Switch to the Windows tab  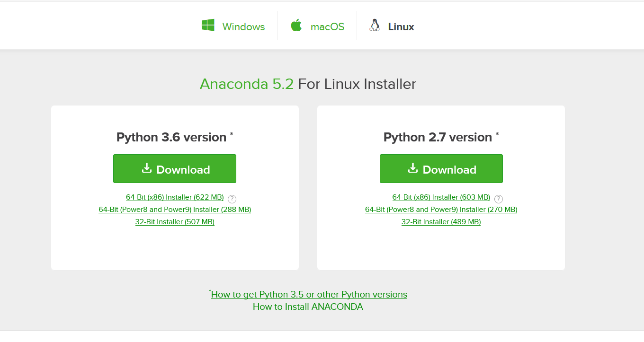pyautogui.click(x=243, y=27)
